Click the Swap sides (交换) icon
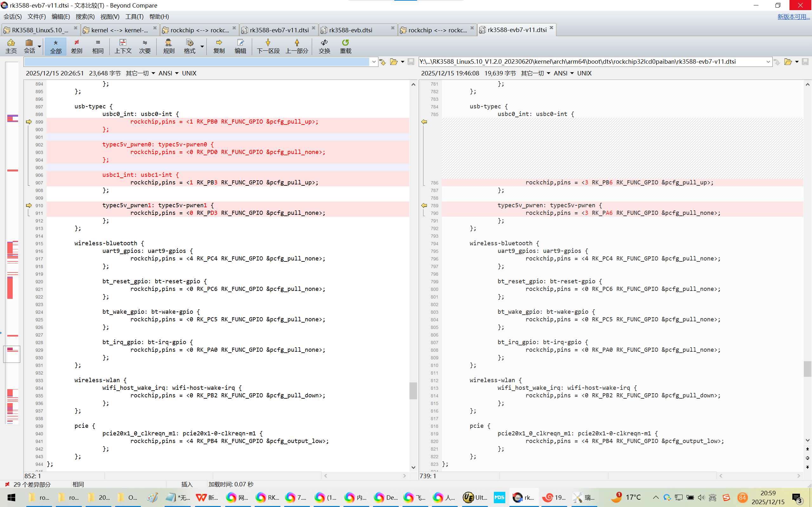The width and height of the screenshot is (812, 507). (324, 46)
